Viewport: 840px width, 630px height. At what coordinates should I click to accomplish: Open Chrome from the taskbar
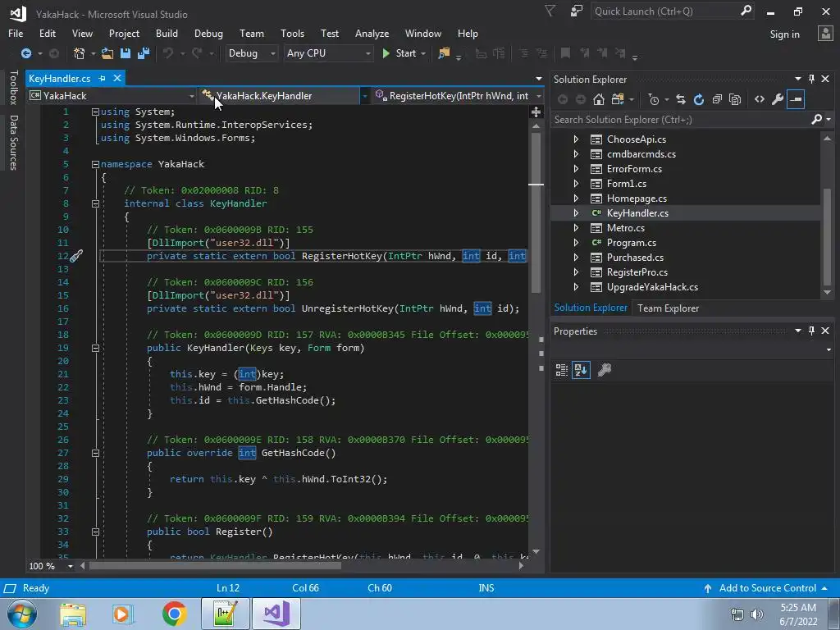coord(175,614)
